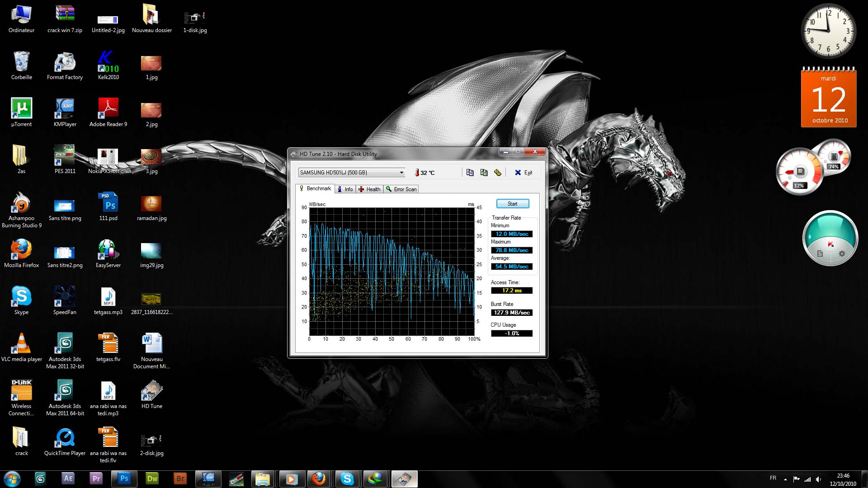Select the 111.psd file icon

(108, 206)
